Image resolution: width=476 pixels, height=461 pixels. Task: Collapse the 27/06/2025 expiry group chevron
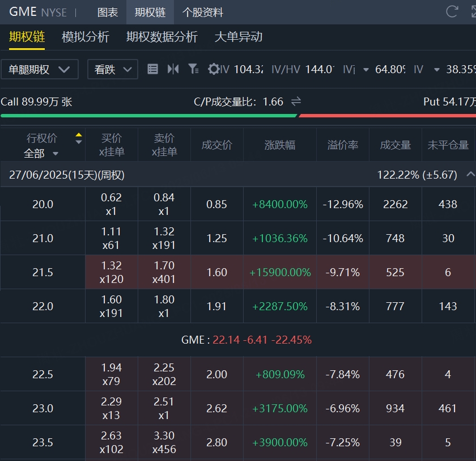coord(470,174)
